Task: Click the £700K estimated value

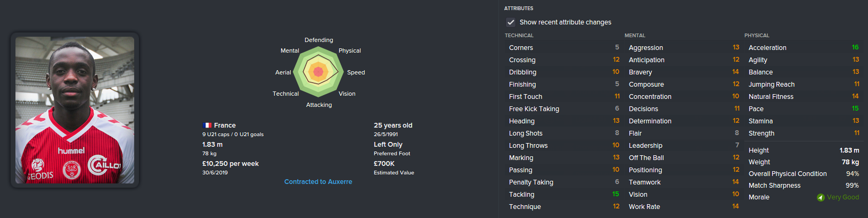Action: point(384,164)
